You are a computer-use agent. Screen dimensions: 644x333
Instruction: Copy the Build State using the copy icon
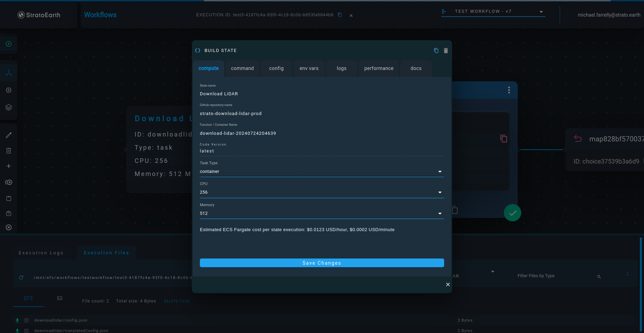tap(436, 51)
